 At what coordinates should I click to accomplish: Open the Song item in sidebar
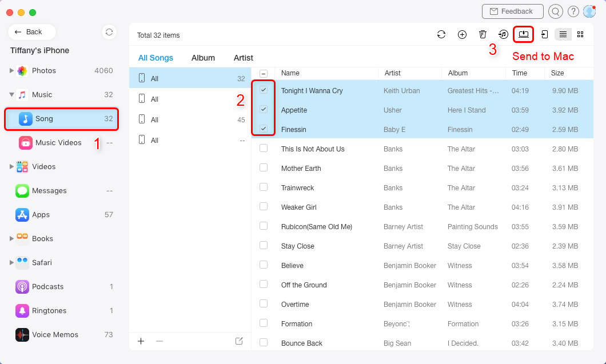click(61, 119)
